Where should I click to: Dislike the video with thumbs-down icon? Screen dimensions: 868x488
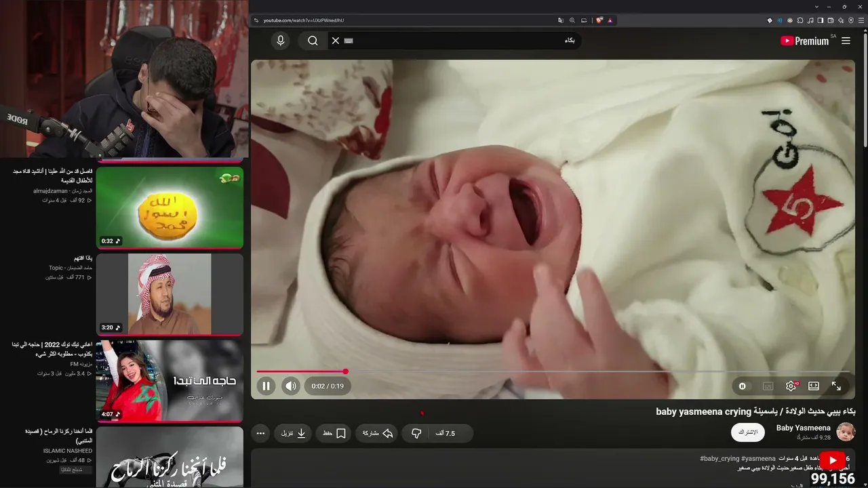pyautogui.click(x=416, y=433)
